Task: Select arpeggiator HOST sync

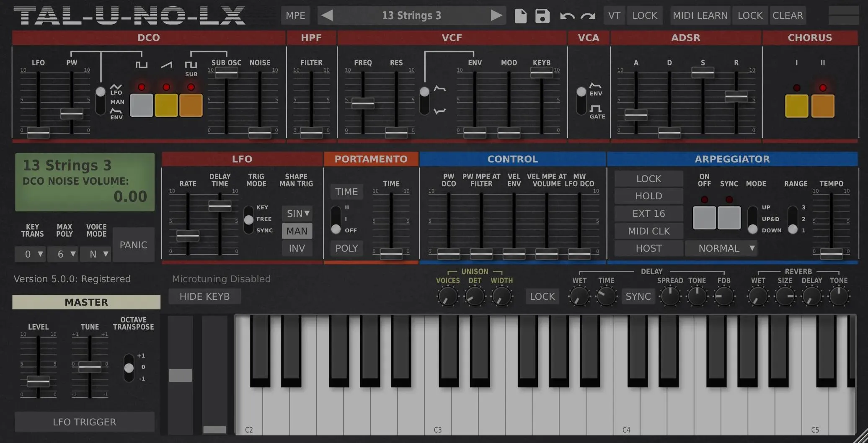Action: coord(648,248)
